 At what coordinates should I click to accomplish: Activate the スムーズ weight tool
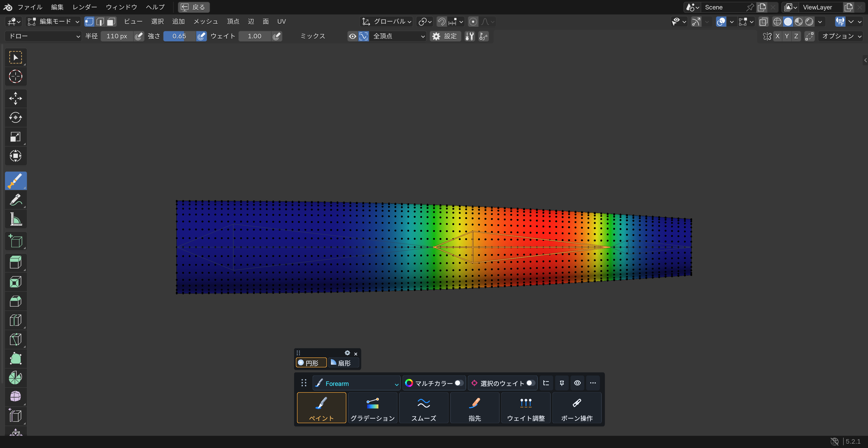[x=424, y=408]
